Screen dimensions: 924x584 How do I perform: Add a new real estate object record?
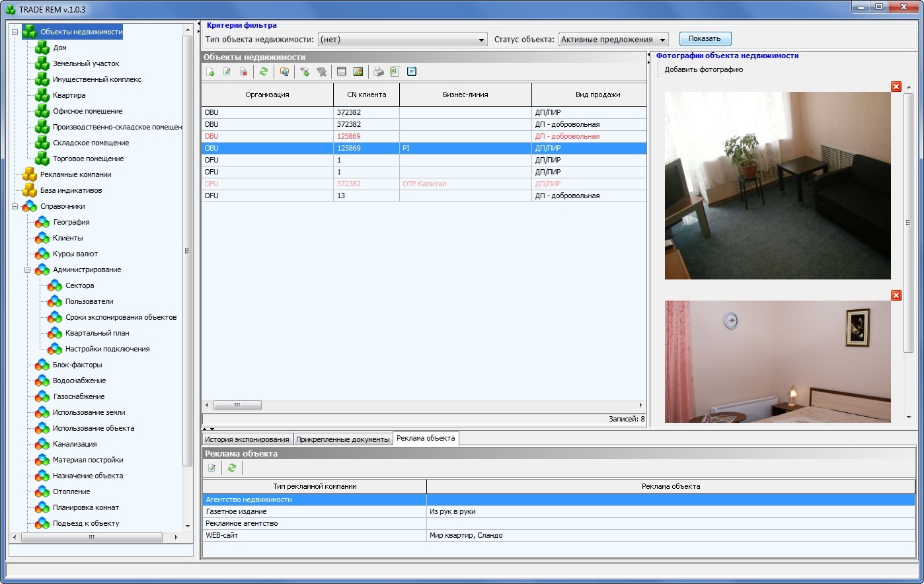coord(211,71)
